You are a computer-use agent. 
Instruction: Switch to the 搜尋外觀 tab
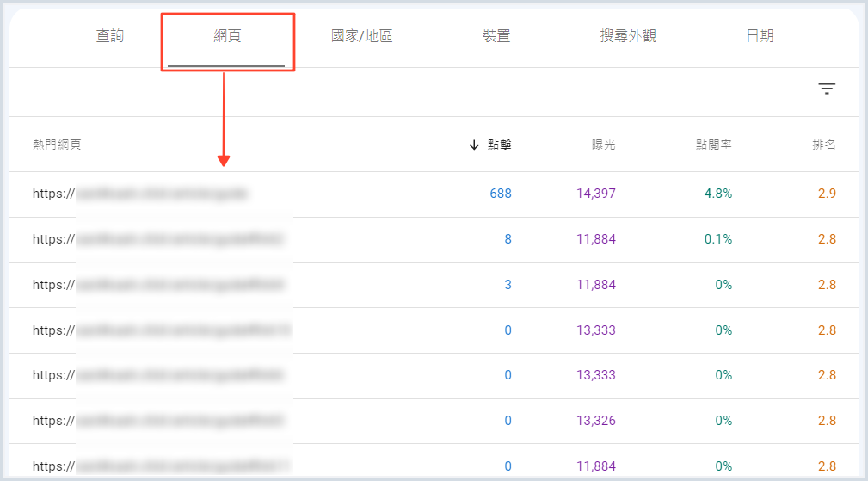(628, 36)
